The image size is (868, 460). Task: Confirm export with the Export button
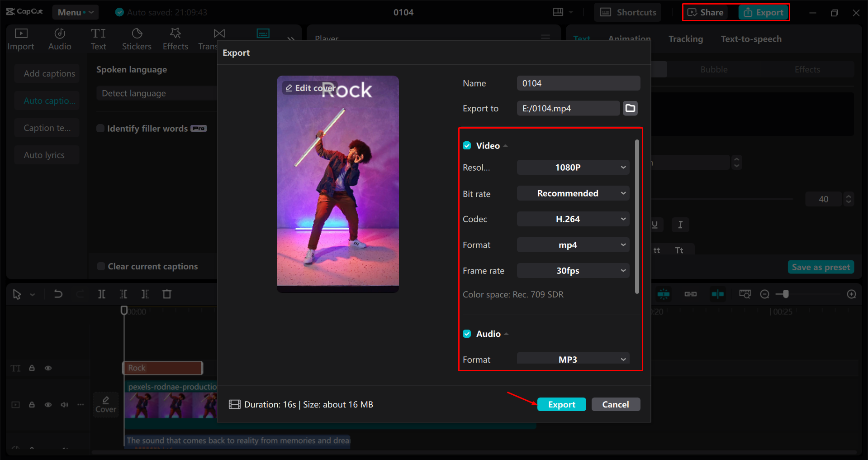[561, 404]
